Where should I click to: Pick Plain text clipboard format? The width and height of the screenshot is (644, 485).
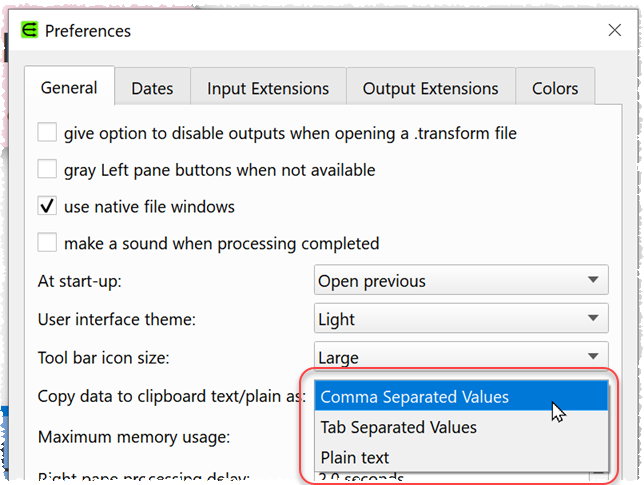click(x=461, y=457)
